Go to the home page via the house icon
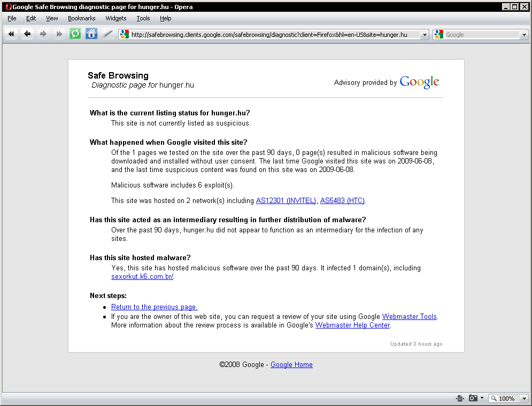Screen dimensions: 532x406 coord(91,34)
